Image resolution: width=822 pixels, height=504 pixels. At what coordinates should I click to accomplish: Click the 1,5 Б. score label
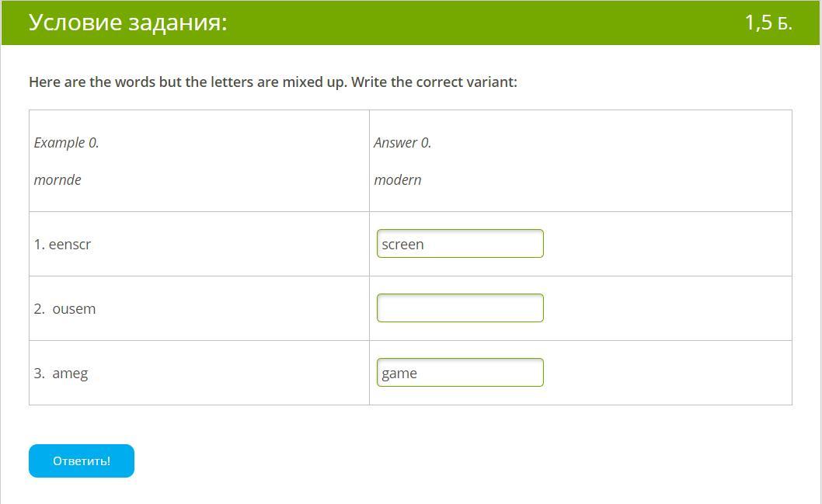768,23
